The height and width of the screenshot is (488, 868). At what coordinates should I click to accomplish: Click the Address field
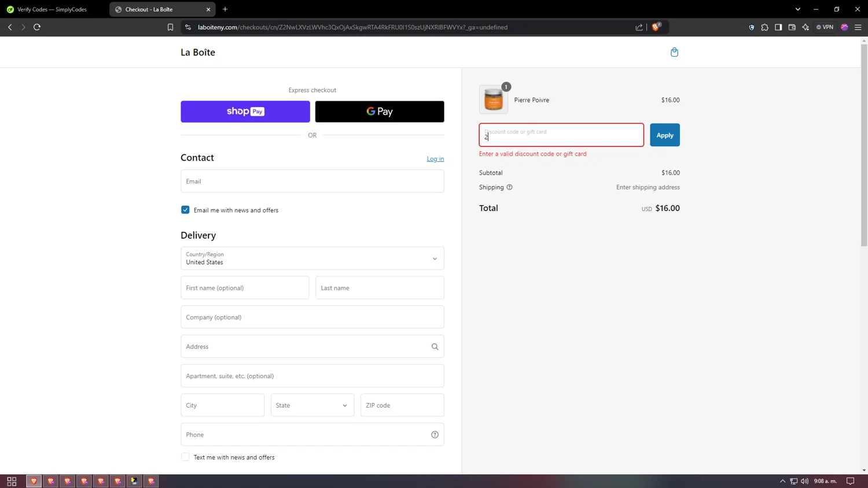tap(312, 347)
